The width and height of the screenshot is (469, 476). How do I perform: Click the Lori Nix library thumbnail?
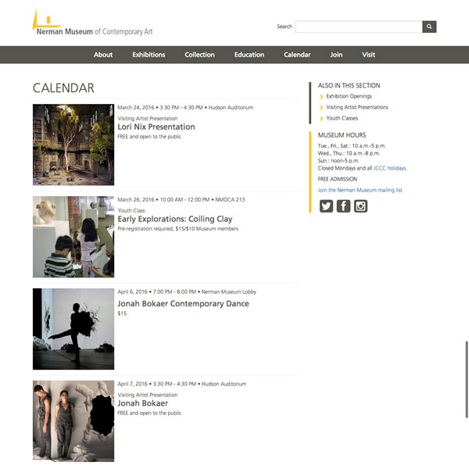point(73,145)
